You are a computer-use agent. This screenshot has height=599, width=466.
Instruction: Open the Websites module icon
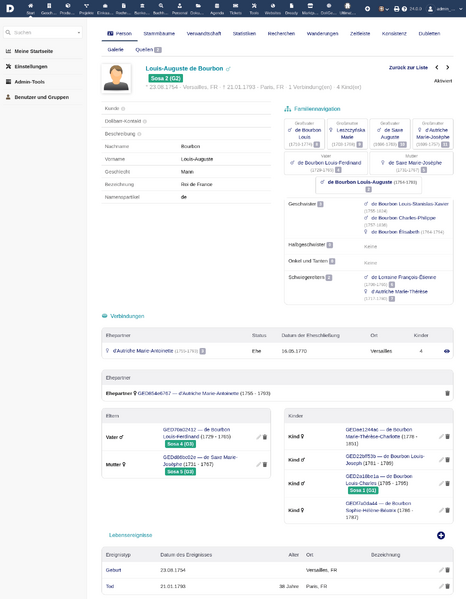click(273, 8)
